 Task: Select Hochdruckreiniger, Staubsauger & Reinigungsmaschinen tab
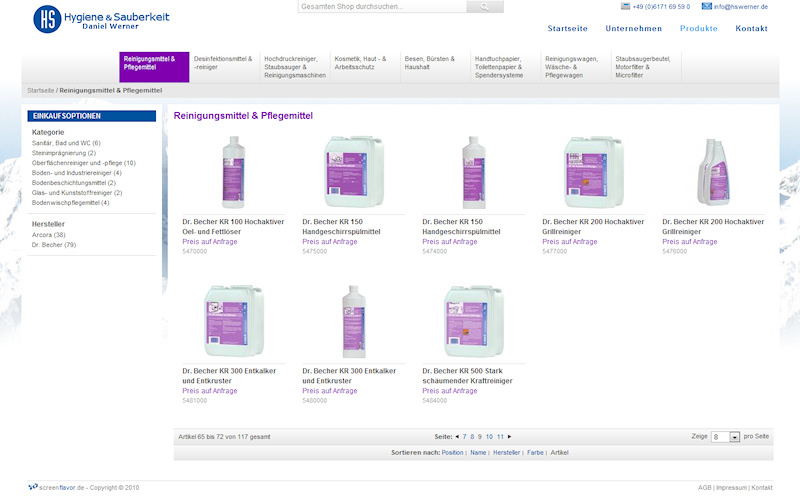(x=295, y=67)
